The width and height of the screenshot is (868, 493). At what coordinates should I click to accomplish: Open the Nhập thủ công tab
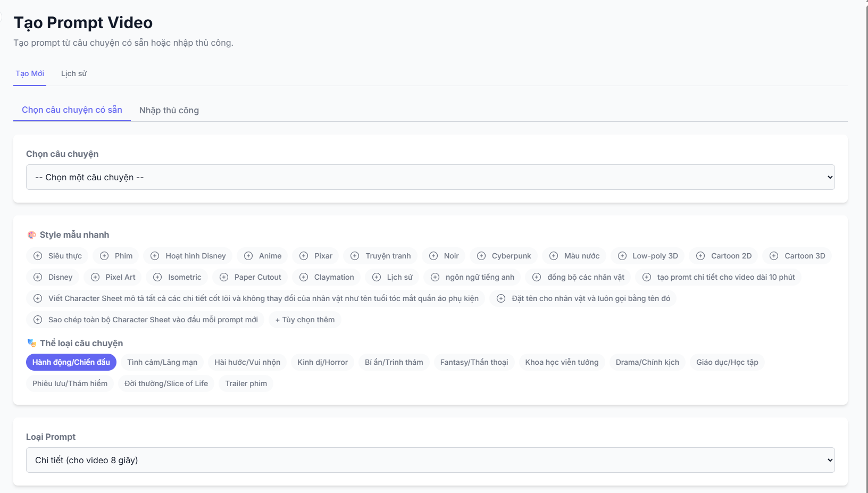(169, 110)
